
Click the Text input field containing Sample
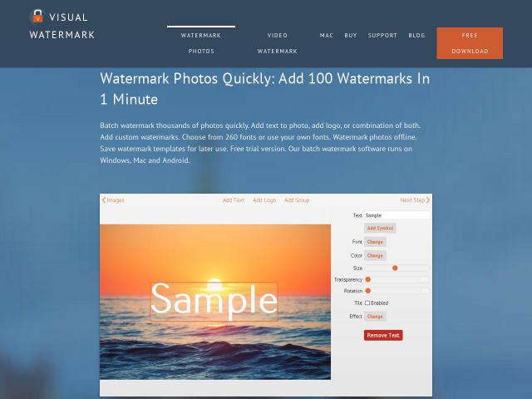click(x=397, y=215)
